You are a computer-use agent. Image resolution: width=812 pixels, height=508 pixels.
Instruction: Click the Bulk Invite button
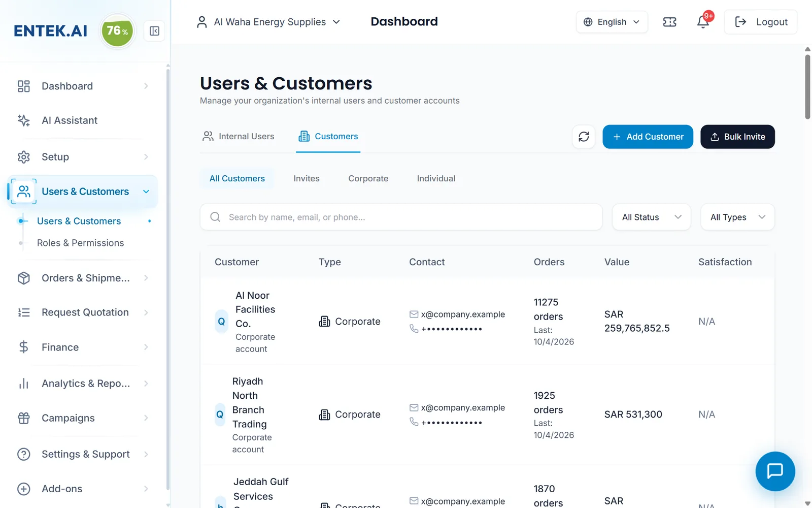point(737,137)
